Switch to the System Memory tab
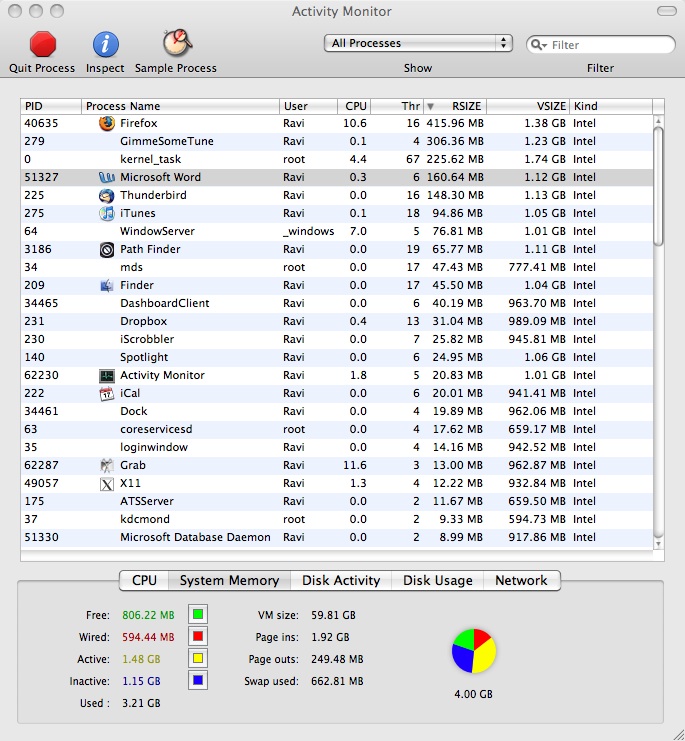This screenshot has width=685, height=741. [x=229, y=580]
